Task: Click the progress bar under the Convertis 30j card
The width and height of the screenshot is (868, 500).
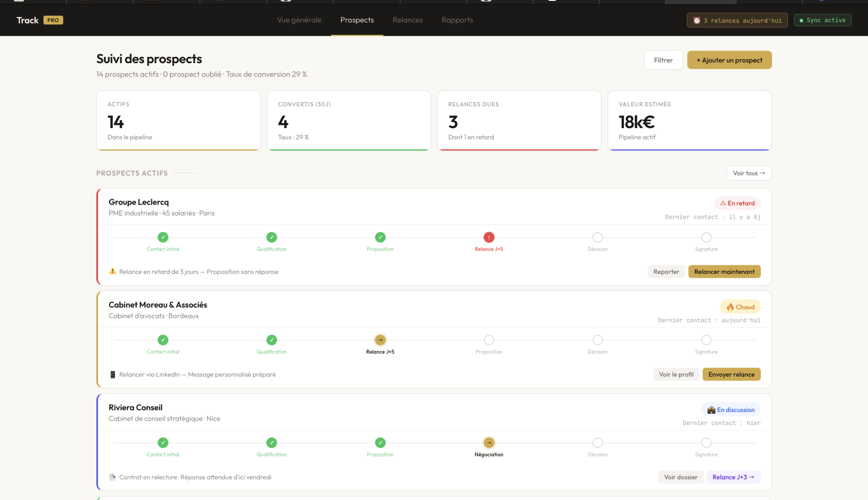Action: tap(349, 149)
